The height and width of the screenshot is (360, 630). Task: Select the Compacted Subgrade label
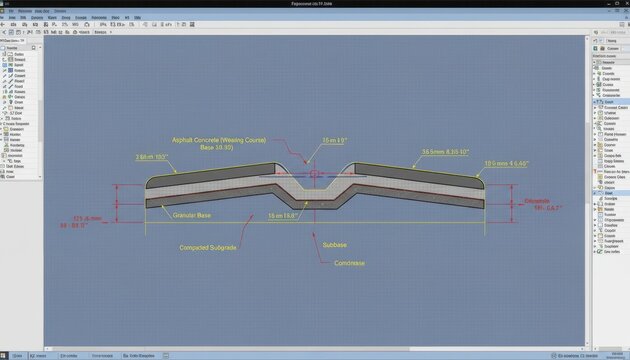click(x=208, y=248)
